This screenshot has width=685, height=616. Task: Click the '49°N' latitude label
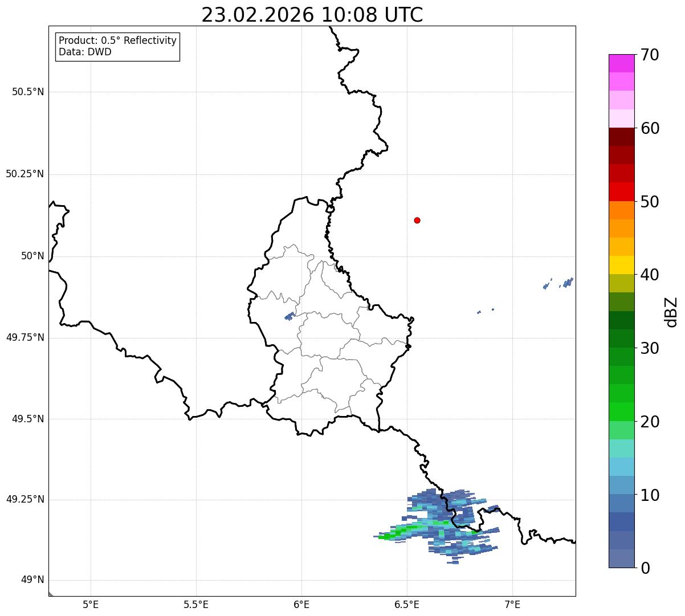pyautogui.click(x=32, y=580)
